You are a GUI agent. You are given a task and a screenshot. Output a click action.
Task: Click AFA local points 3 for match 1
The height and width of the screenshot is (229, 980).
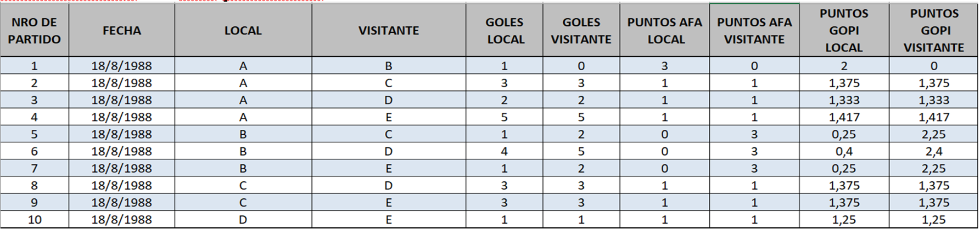pos(665,66)
